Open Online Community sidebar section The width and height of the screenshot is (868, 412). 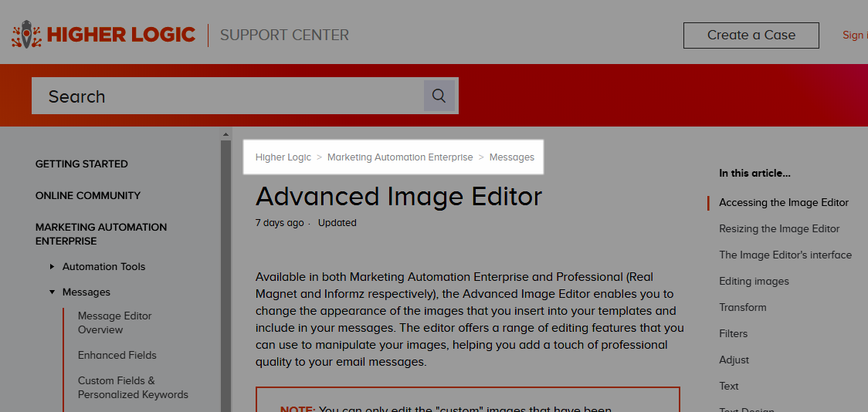[88, 196]
